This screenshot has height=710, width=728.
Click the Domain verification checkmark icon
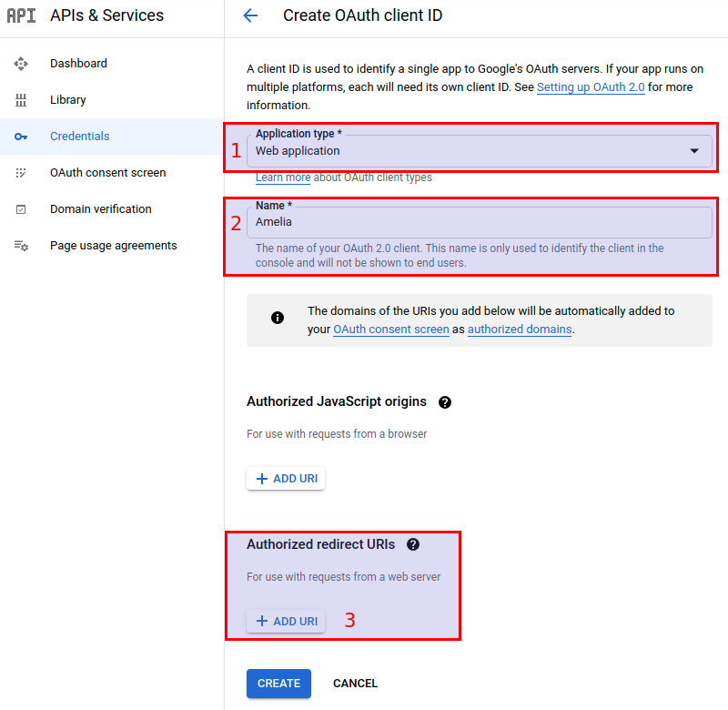pyautogui.click(x=21, y=208)
